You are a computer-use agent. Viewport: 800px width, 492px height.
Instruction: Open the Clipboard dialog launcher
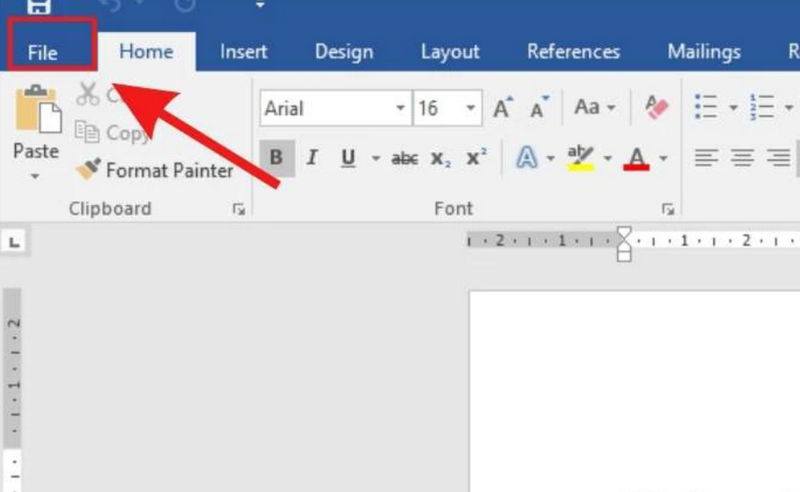239,209
